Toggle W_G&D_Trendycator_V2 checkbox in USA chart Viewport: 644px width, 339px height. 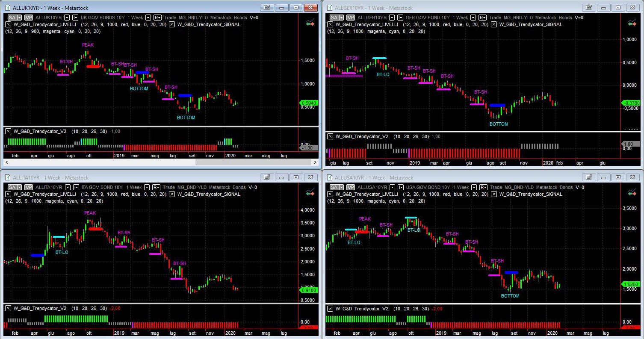pyautogui.click(x=330, y=308)
